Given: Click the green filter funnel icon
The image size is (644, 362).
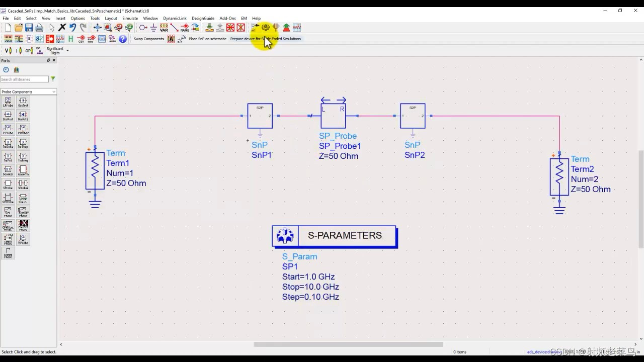Looking at the screenshot, I should click(53, 79).
